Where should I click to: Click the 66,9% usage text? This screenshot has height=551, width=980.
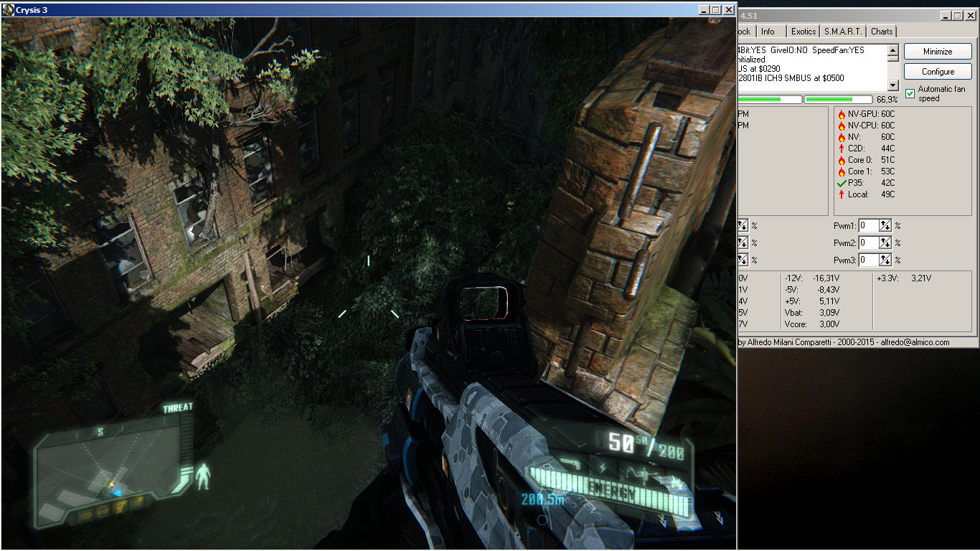887,100
